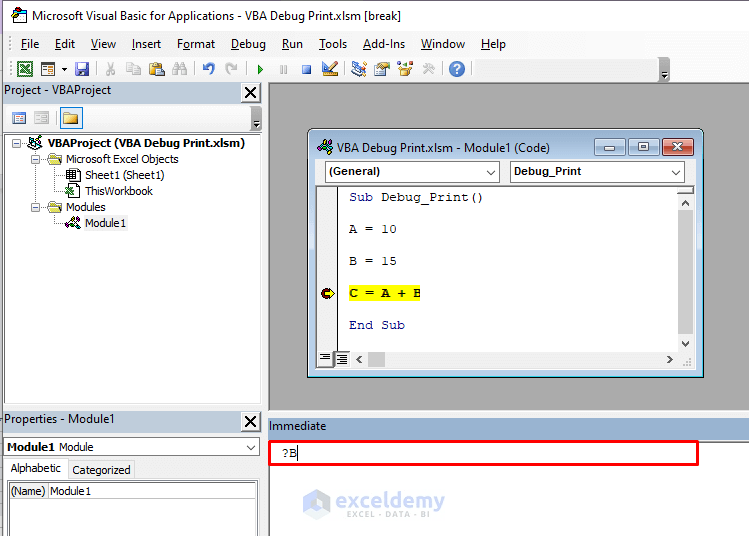The image size is (749, 536).
Task: Click View Code icon in Project panel
Action: 19,118
